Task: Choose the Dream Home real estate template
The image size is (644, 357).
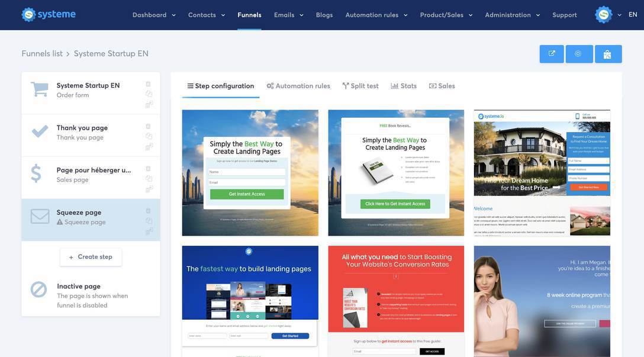Action: (542, 172)
